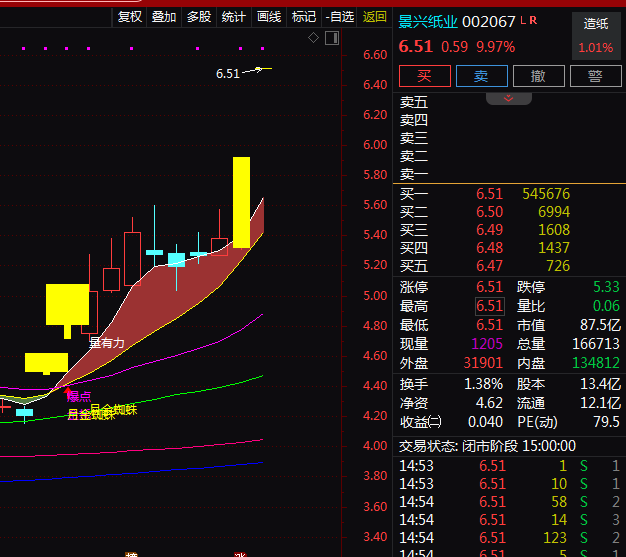This screenshot has width=626, height=557.
Task: Click PE(动) value 79.5
Action: click(606, 422)
